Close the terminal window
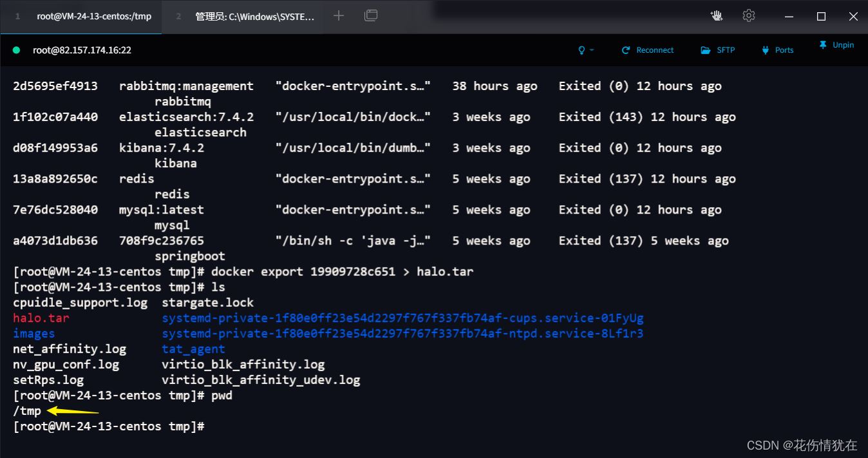868x458 pixels. tap(853, 17)
